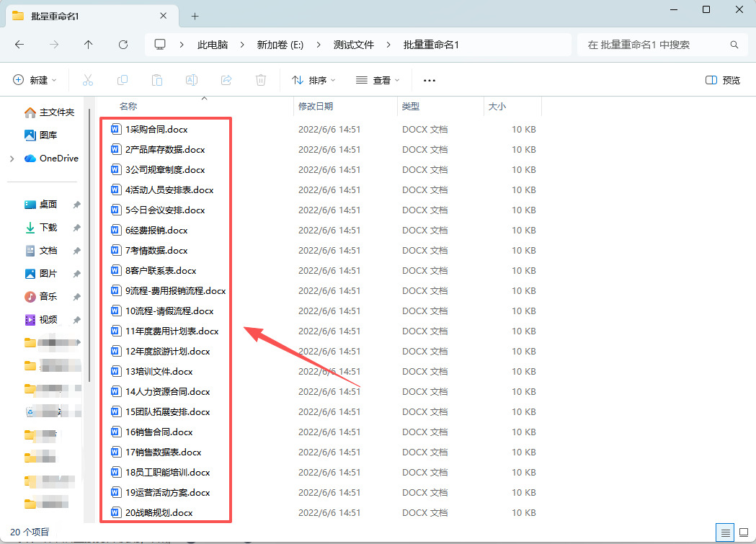Viewport: 756px width, 544px height.
Task: Click 测试文件 in the address bar
Action: (x=353, y=45)
